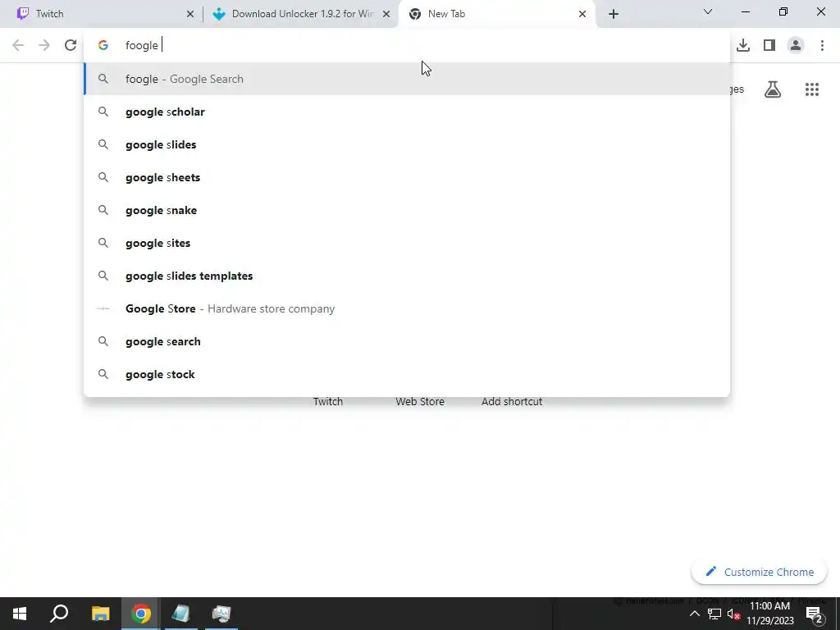Image resolution: width=840 pixels, height=630 pixels.
Task: Show hidden system tray icons
Action: 694,614
